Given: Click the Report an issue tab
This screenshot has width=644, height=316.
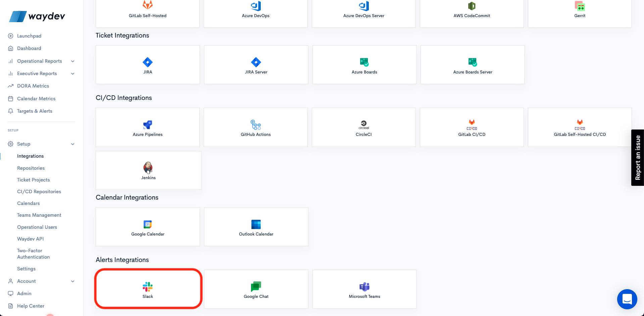Looking at the screenshot, I should click(x=638, y=158).
